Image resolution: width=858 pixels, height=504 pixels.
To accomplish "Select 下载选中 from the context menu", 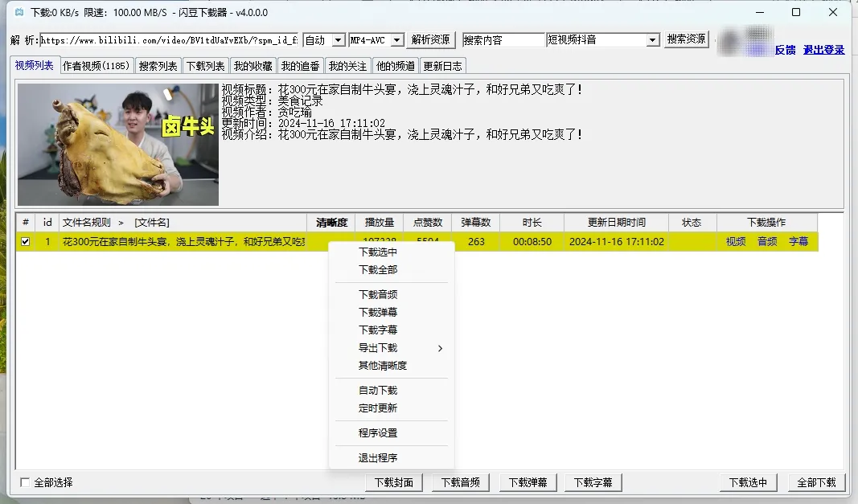I will [x=378, y=252].
